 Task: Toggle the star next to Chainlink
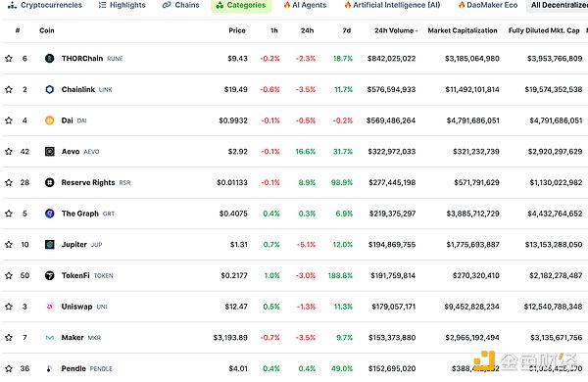click(x=9, y=89)
